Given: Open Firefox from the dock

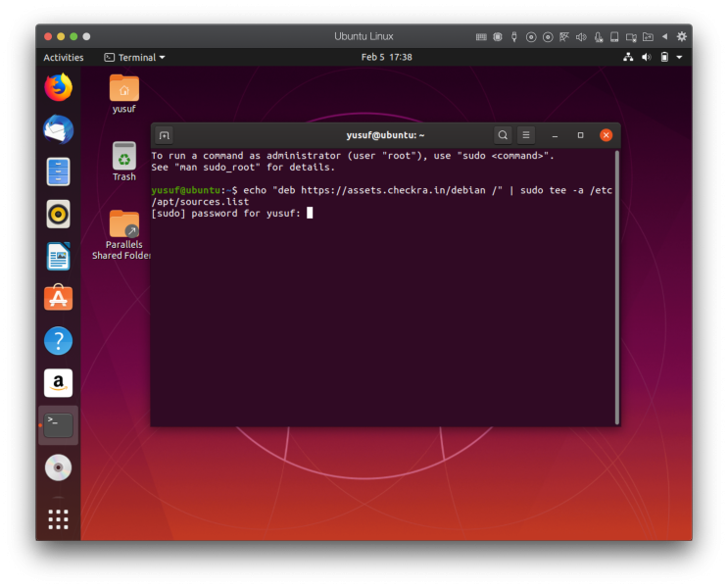Looking at the screenshot, I should (58, 87).
